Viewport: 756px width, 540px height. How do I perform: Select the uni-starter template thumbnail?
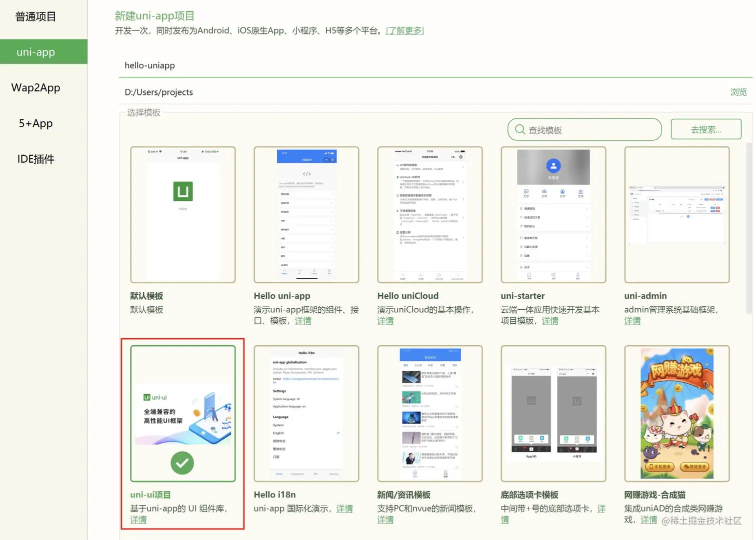553,215
